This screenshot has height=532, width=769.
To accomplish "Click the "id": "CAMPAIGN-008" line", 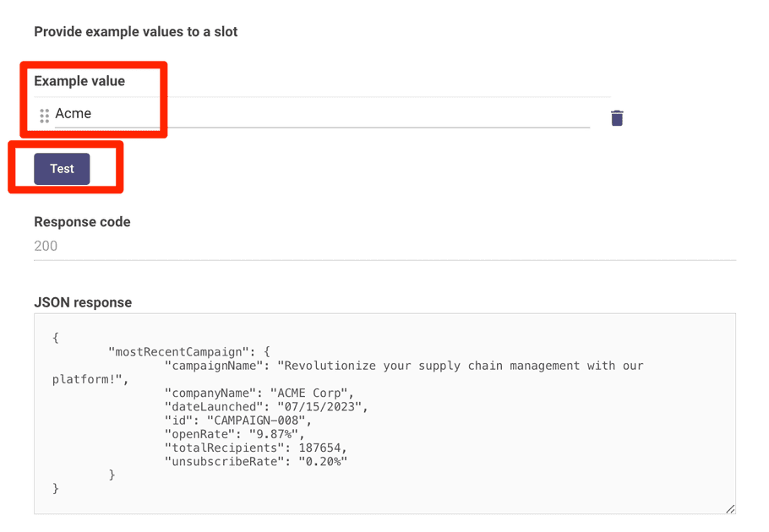I will [238, 421].
